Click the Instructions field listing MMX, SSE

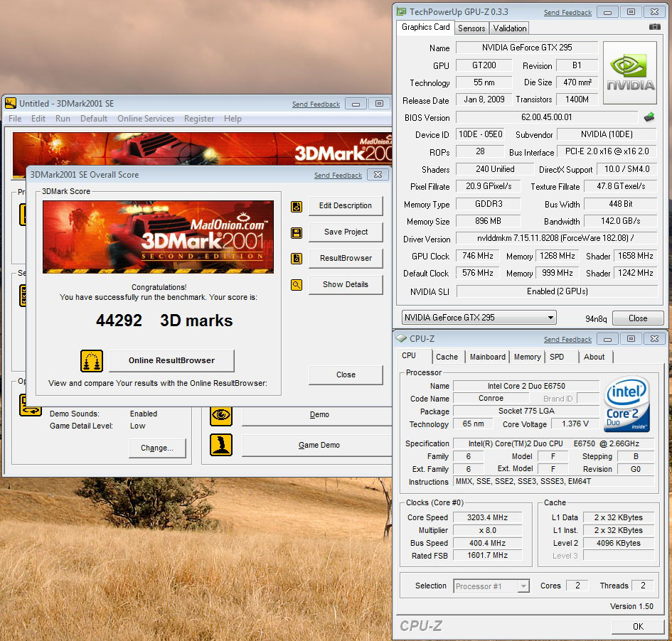coord(553,481)
